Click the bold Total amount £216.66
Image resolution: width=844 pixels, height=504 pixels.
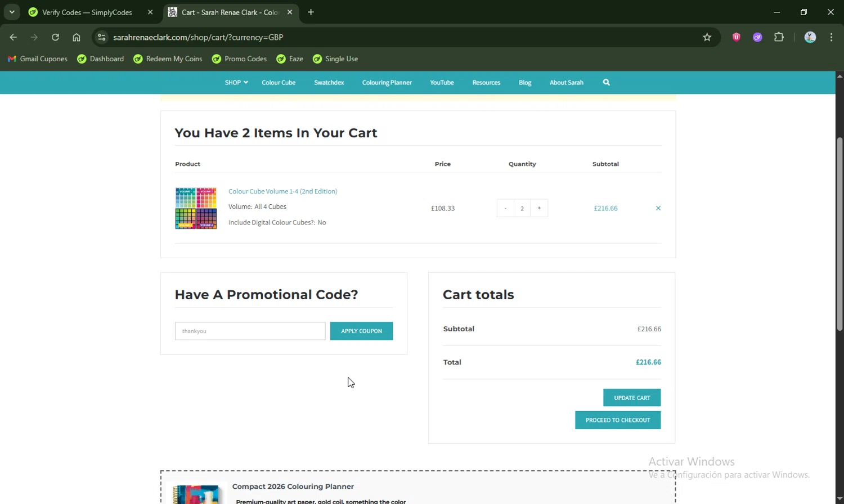click(x=648, y=362)
